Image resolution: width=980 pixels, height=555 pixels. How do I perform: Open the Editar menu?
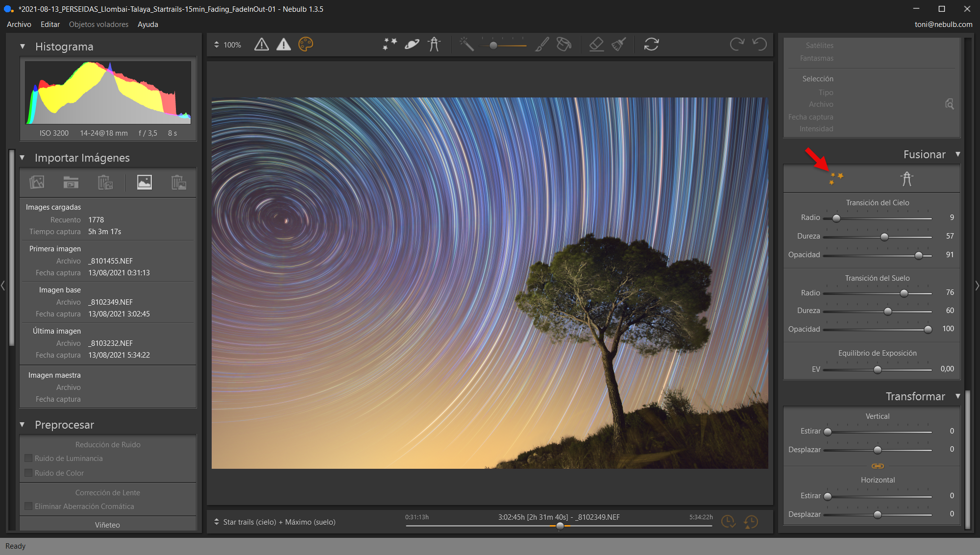click(x=50, y=24)
